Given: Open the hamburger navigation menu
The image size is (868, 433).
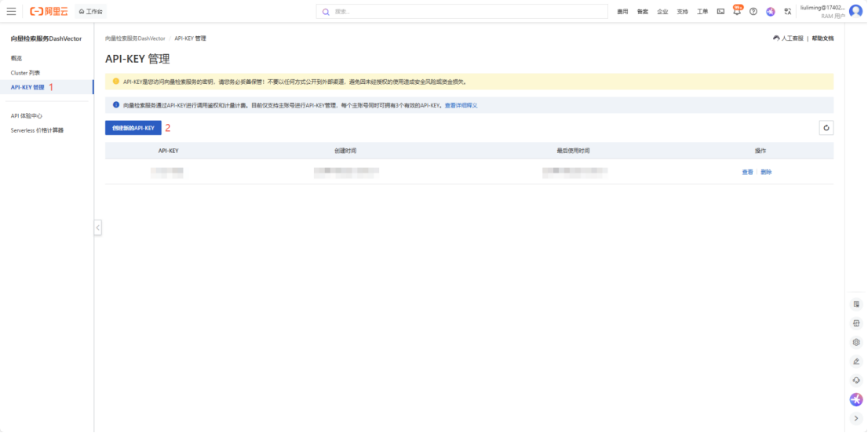Looking at the screenshot, I should [x=11, y=11].
